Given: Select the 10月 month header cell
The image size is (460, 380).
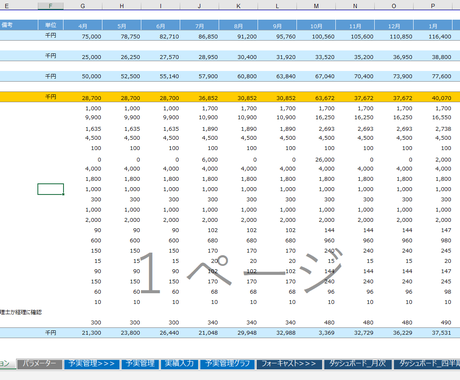Looking at the screenshot, I should coord(316,25).
